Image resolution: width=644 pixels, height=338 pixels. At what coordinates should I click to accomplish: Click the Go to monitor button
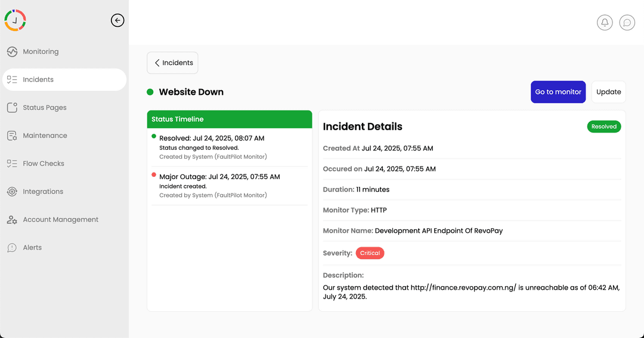(x=558, y=92)
